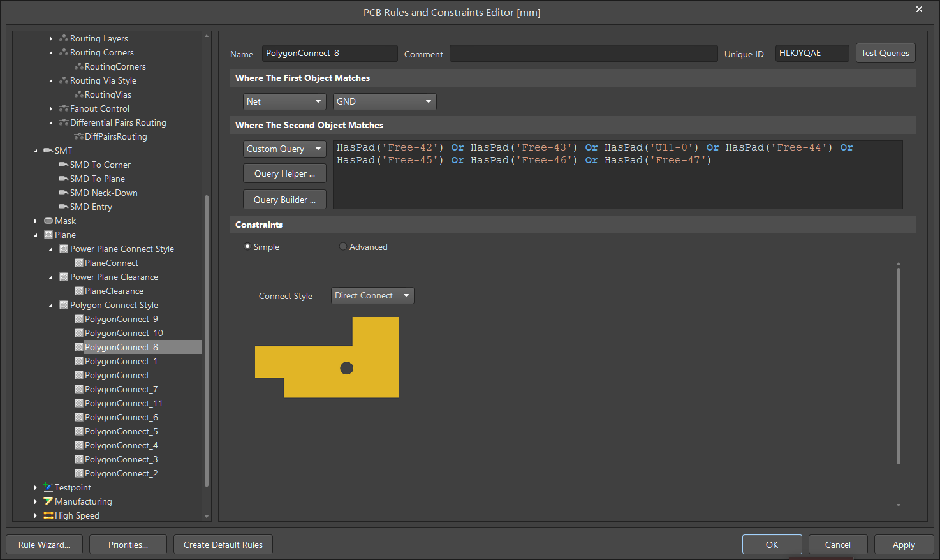This screenshot has height=560, width=940.
Task: Select the Simple constraints radio button
Action: point(247,247)
